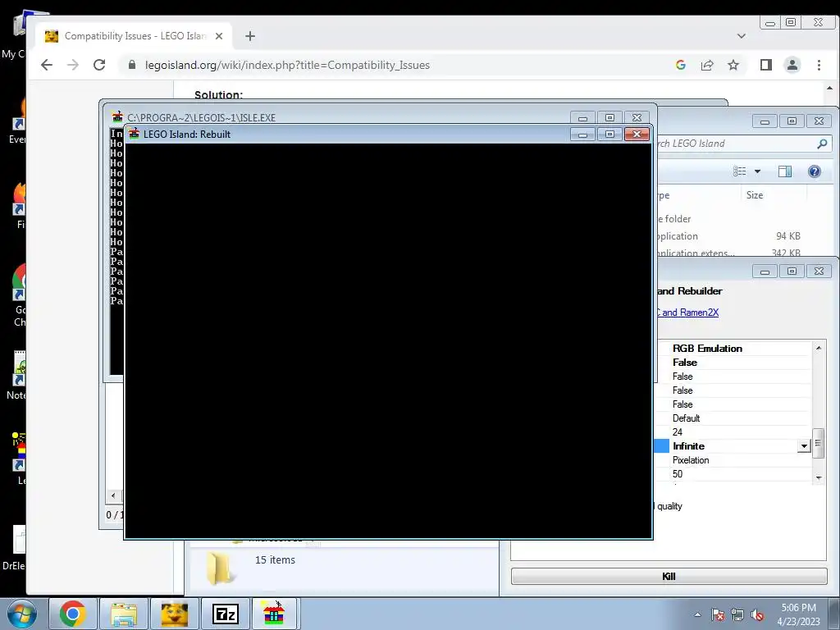Go back in Chrome browser
Image resolution: width=840 pixels, height=630 pixels.
[x=47, y=66]
